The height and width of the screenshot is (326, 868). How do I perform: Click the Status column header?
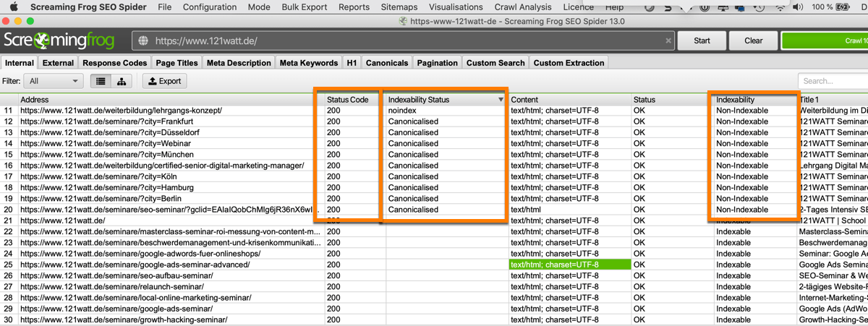click(673, 100)
